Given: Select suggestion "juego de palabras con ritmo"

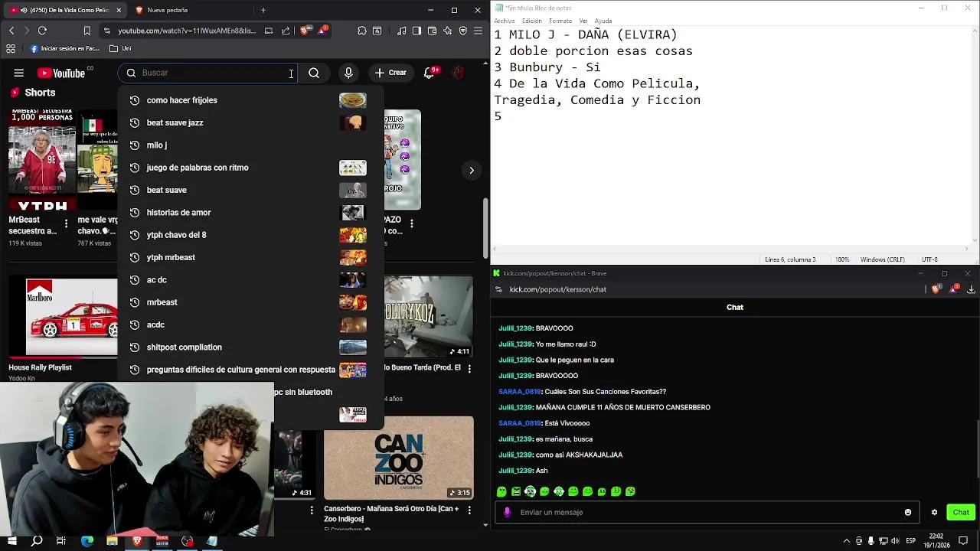Looking at the screenshot, I should (x=250, y=168).
